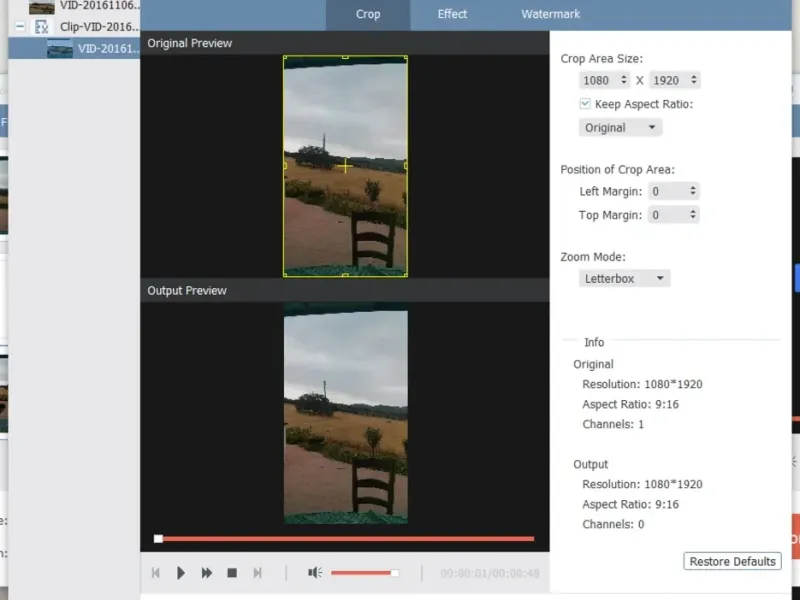This screenshot has width=800, height=600.
Task: Stop the video playback
Action: (232, 573)
